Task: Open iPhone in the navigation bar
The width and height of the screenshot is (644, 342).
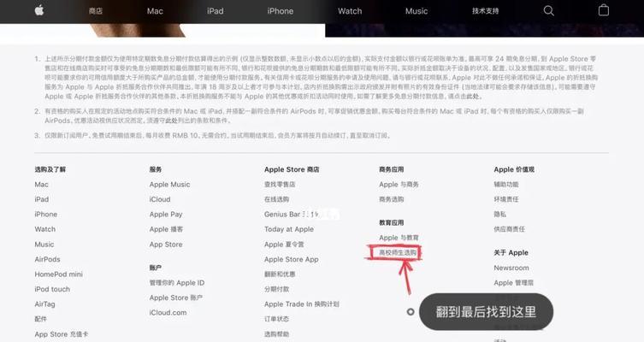Action: coord(281,11)
